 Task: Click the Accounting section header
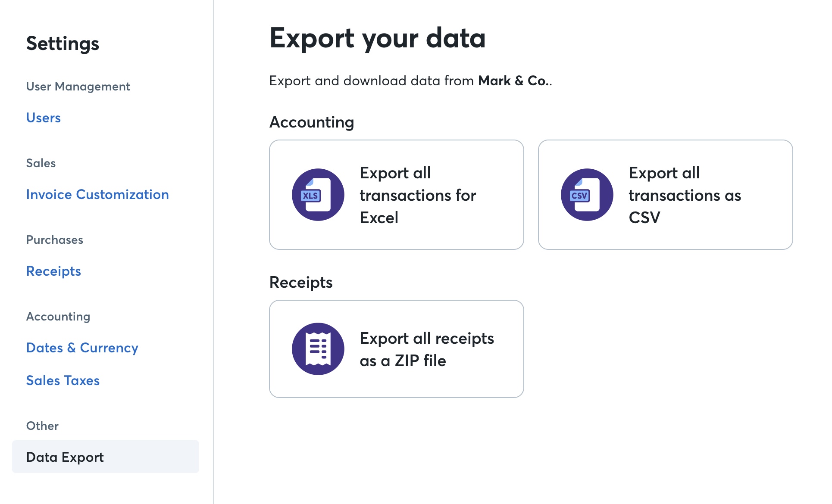click(x=312, y=122)
